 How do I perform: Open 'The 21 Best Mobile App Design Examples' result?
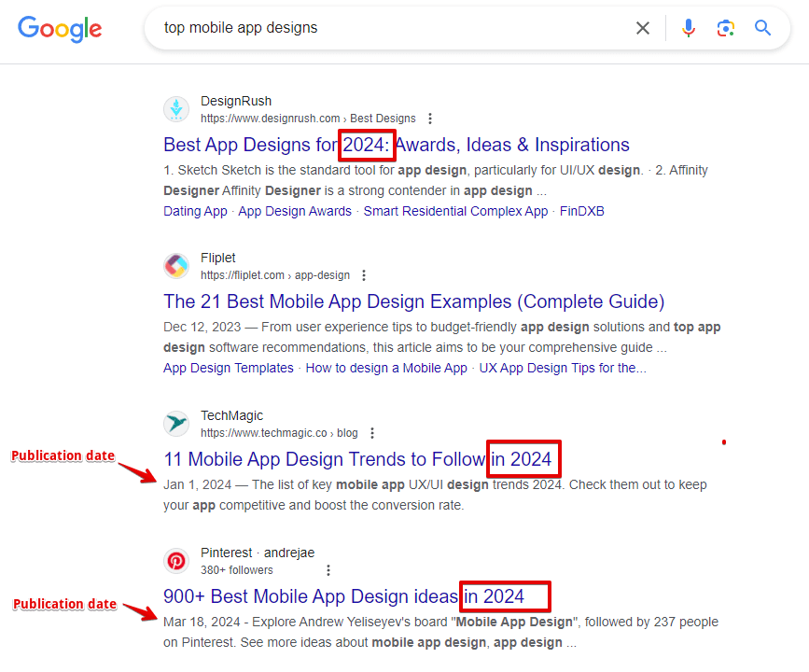tap(413, 301)
